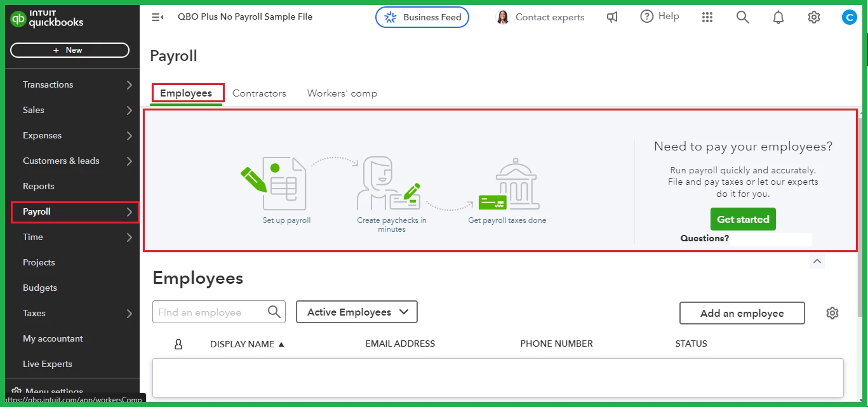Open the Active Employees dropdown
Image resolution: width=868 pixels, height=407 pixels.
[357, 312]
